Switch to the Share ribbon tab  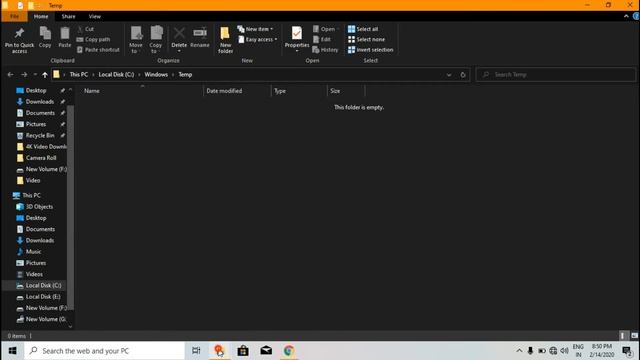pyautogui.click(x=68, y=16)
